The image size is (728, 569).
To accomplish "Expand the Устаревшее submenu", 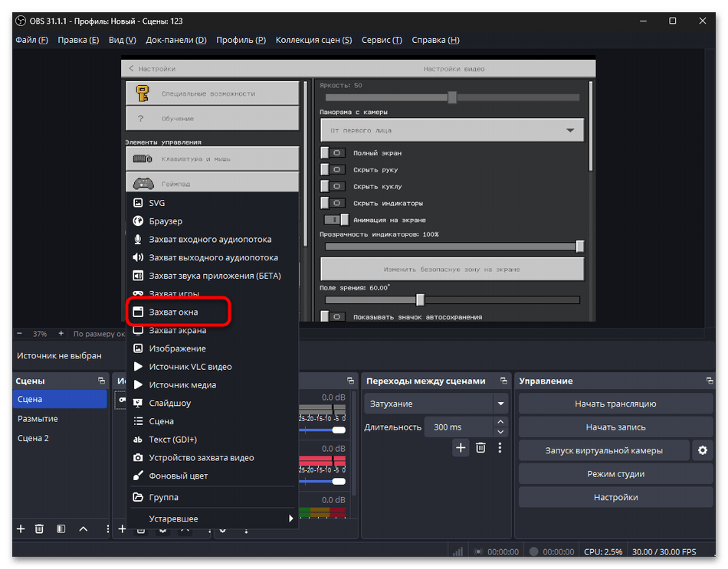I will (x=212, y=518).
